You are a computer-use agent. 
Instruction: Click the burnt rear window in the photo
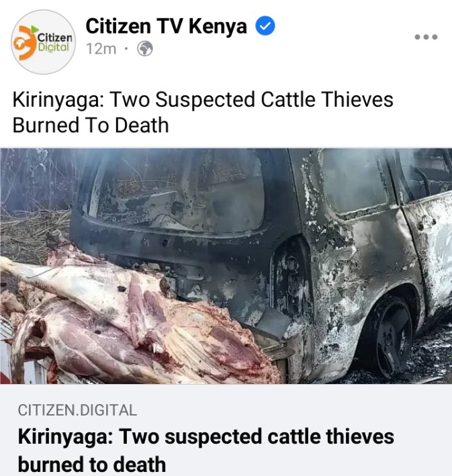pyautogui.click(x=175, y=191)
